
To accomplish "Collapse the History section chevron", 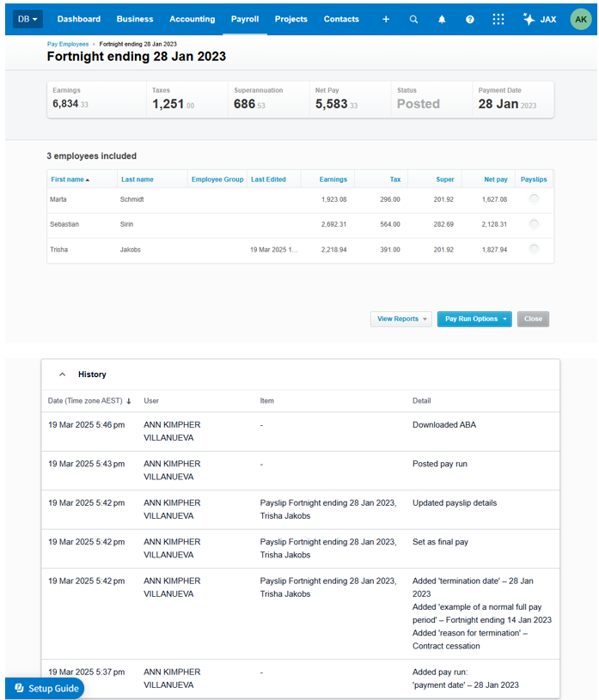I will coord(62,374).
